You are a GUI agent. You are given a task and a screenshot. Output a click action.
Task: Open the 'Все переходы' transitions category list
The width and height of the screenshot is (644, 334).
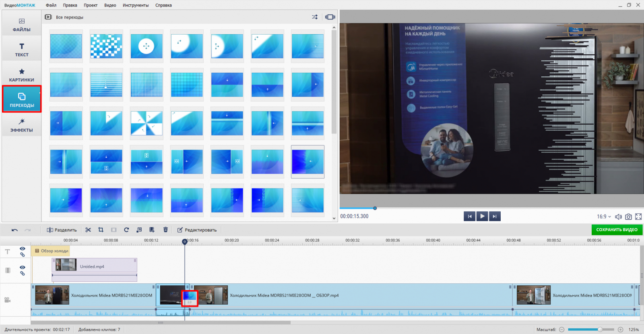pyautogui.click(x=70, y=17)
